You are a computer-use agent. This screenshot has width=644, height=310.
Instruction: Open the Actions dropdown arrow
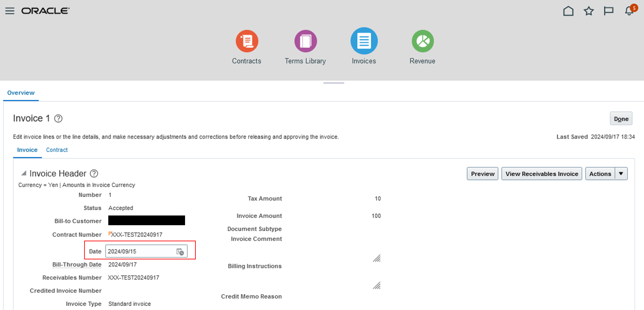(621, 174)
